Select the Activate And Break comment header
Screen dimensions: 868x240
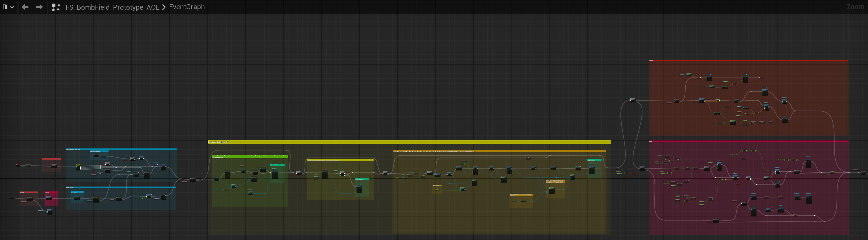click(x=409, y=142)
